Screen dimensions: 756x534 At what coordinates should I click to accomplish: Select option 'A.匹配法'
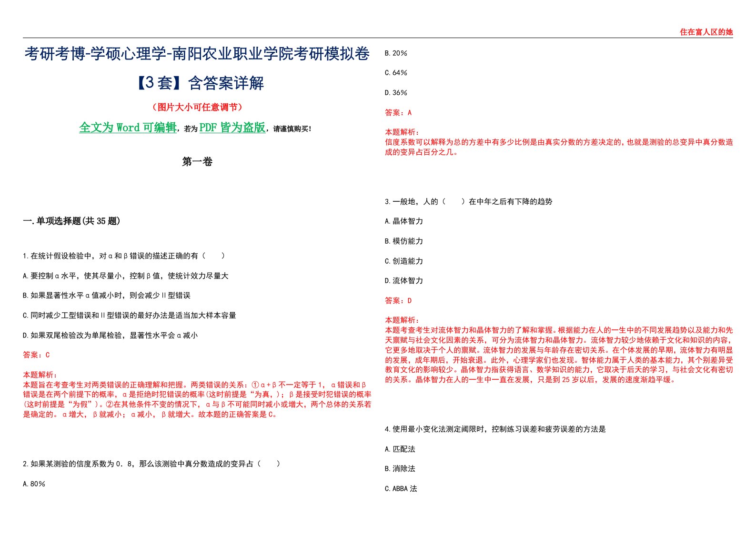click(400, 449)
